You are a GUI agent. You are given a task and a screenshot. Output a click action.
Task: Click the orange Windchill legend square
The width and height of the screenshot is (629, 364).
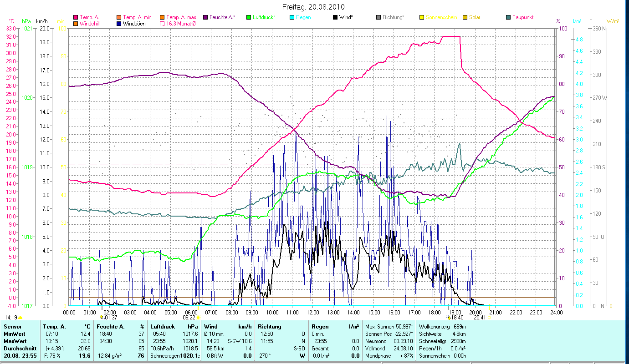pos(76,24)
